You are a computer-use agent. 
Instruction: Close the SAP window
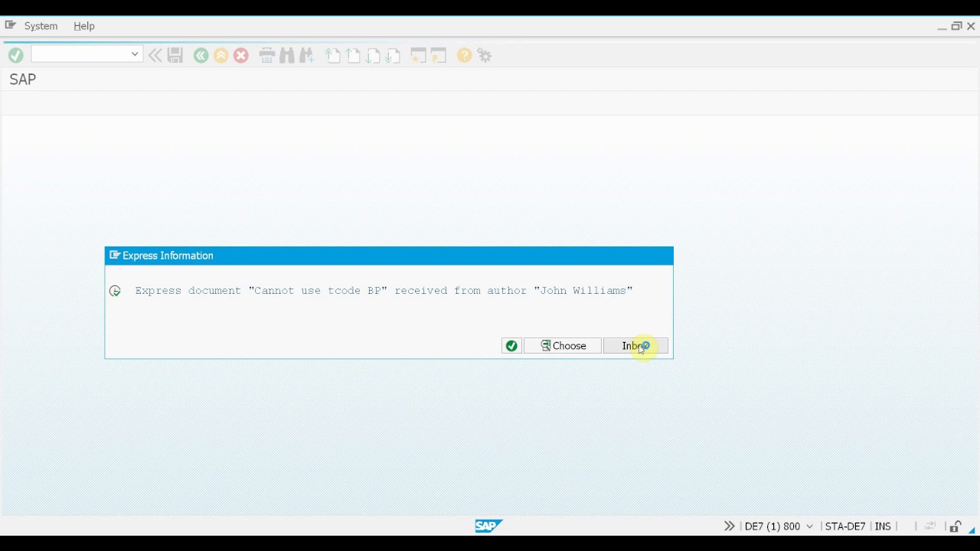(x=971, y=26)
